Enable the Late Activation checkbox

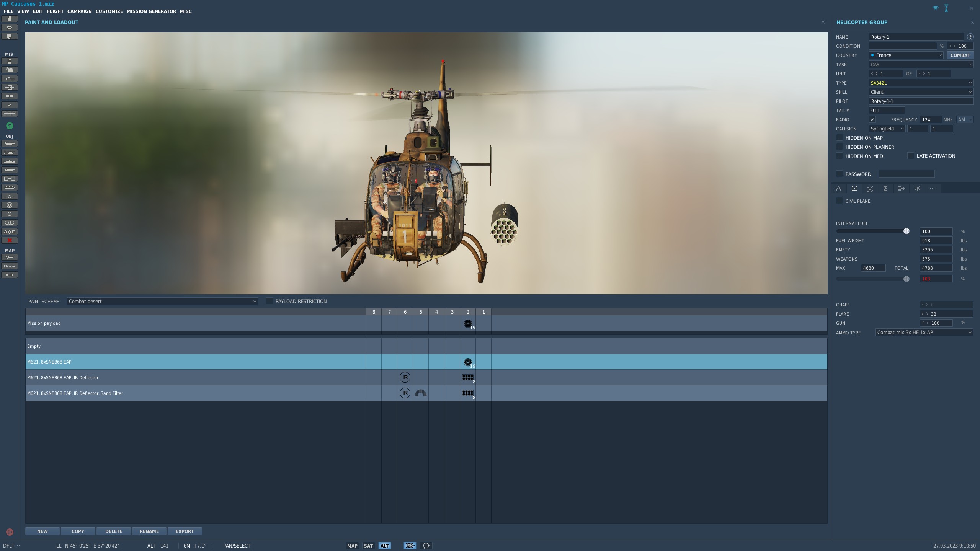pyautogui.click(x=911, y=156)
